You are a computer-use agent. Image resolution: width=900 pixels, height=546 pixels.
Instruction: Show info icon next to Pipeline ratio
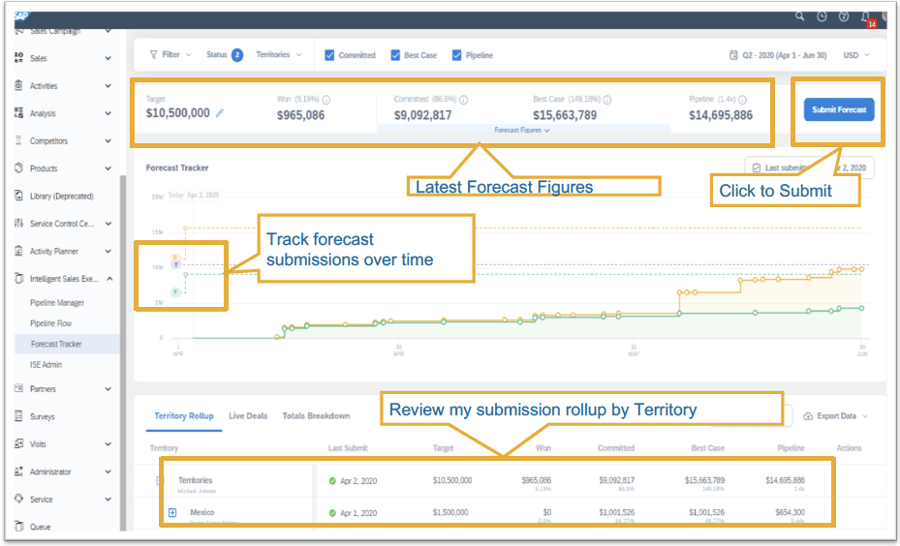(x=742, y=99)
